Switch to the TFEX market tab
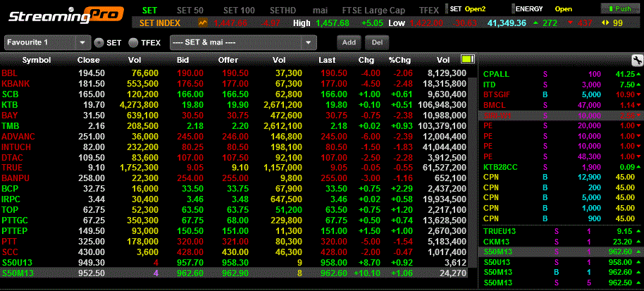This screenshot has height=291, width=644. coord(429,10)
